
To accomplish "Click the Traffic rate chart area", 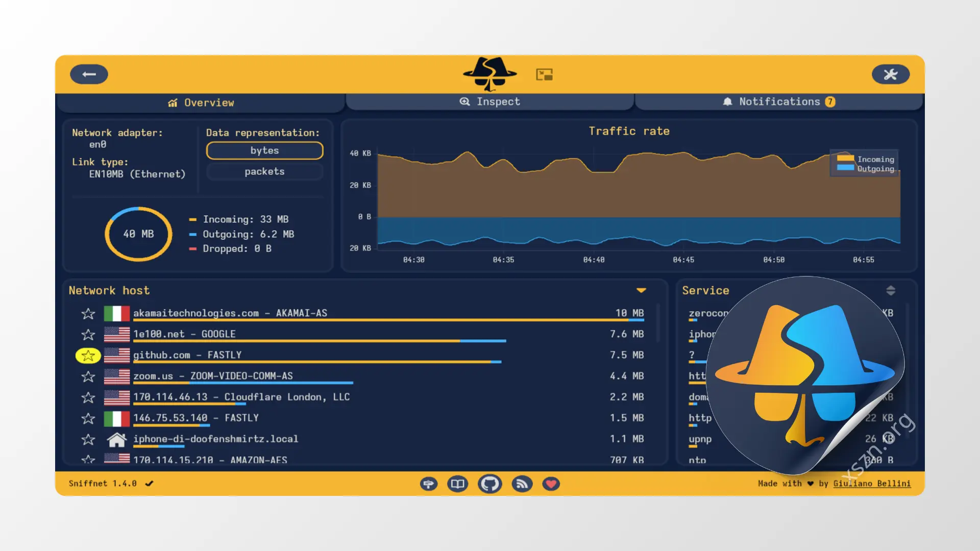I will (x=639, y=199).
